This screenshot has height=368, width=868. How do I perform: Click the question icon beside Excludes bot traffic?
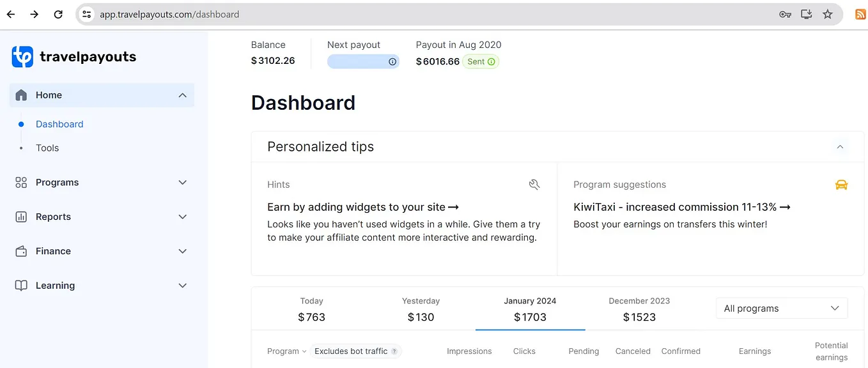(394, 351)
